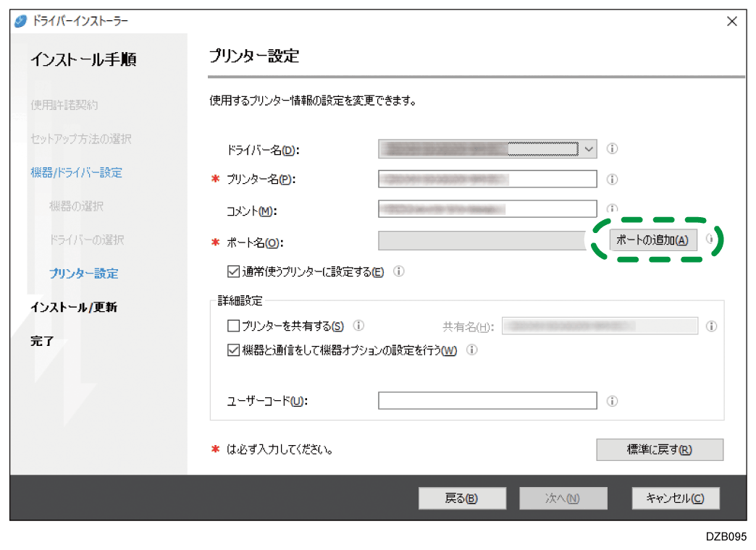Image resolution: width=756 pixels, height=550 pixels.
Task: Cancel the installation with キャンセル
Action: click(x=675, y=498)
